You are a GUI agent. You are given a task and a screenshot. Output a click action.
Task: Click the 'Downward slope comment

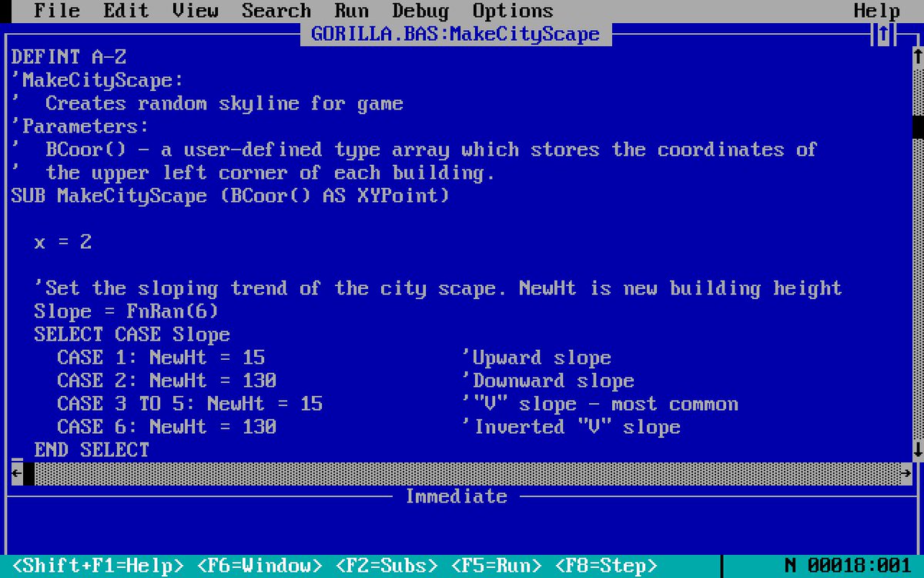pyautogui.click(x=548, y=381)
